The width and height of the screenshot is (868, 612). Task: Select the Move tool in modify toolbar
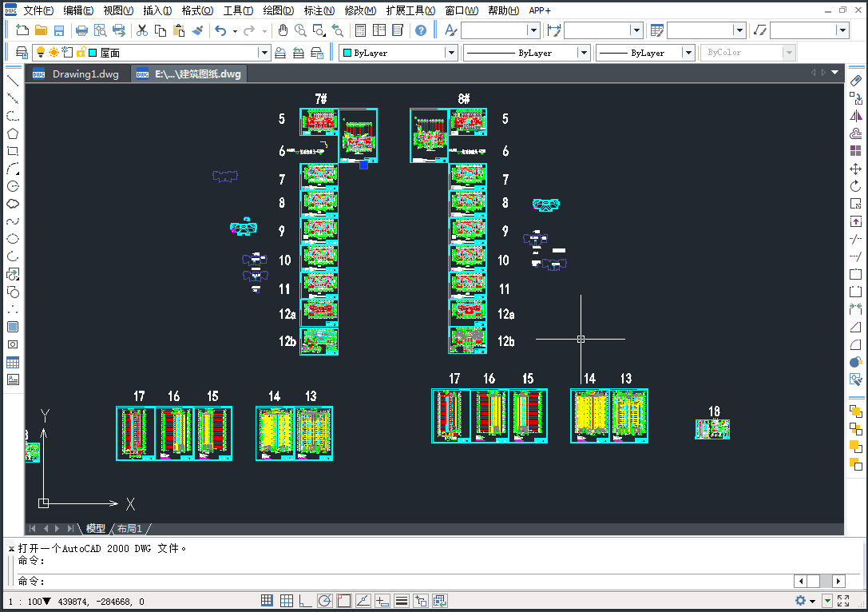(x=855, y=169)
